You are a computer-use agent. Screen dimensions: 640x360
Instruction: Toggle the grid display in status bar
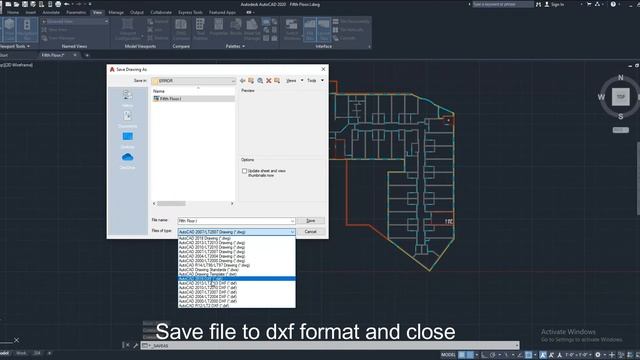point(462,355)
